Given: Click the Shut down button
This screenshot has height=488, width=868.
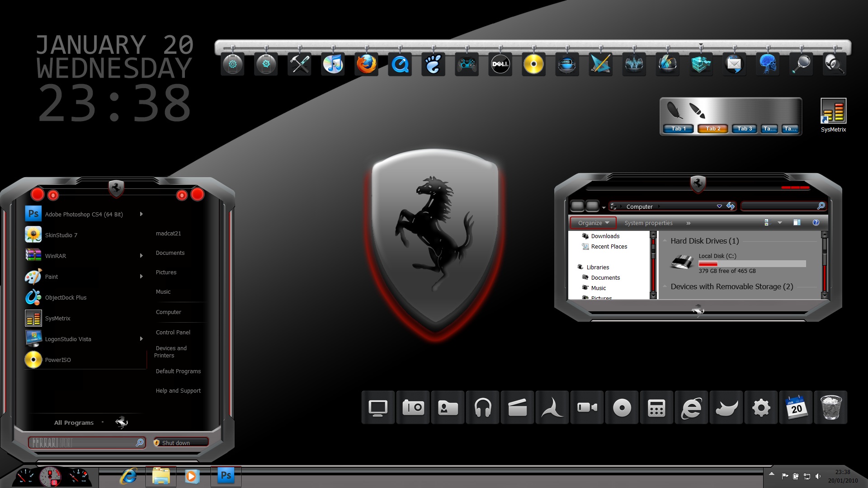Looking at the screenshot, I should coord(180,443).
